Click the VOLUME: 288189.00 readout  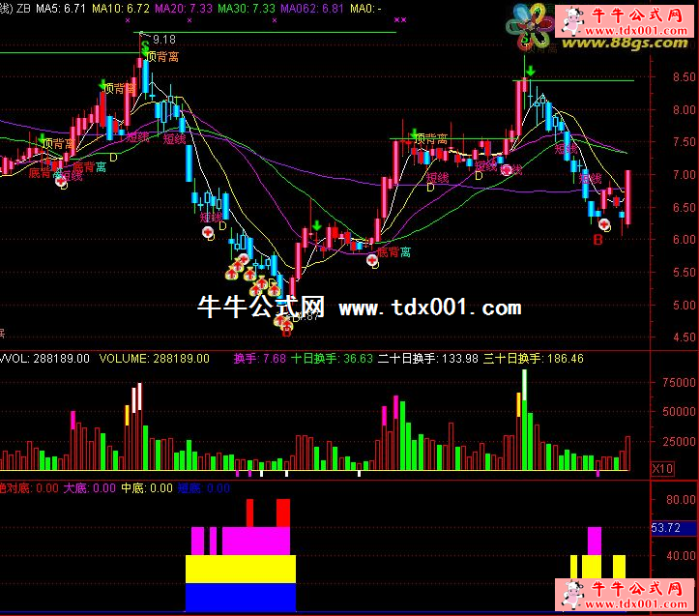155,359
